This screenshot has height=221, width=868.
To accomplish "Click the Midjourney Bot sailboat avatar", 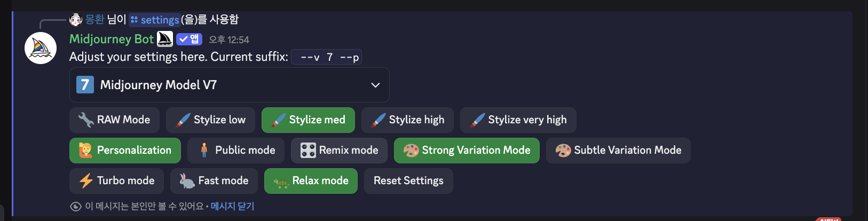I will 41,48.
